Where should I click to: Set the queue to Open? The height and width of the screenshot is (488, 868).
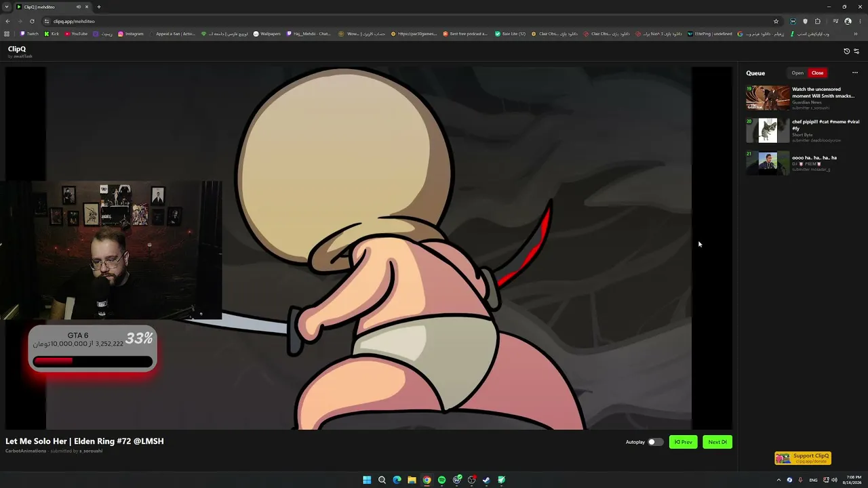(797, 73)
